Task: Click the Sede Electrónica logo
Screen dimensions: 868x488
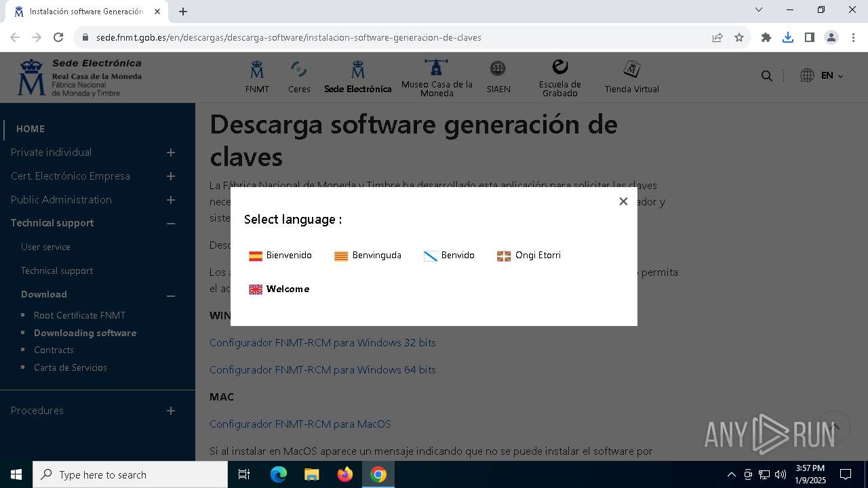Action: [x=80, y=77]
